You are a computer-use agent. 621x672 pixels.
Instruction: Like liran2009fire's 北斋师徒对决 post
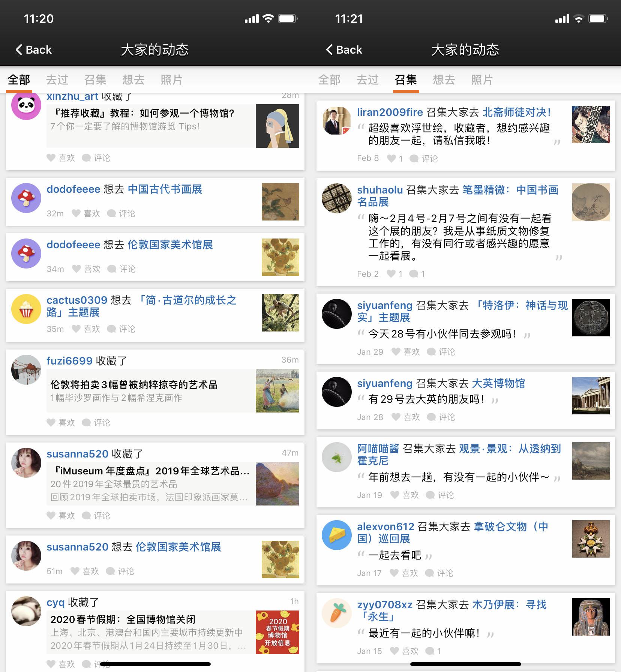click(395, 159)
